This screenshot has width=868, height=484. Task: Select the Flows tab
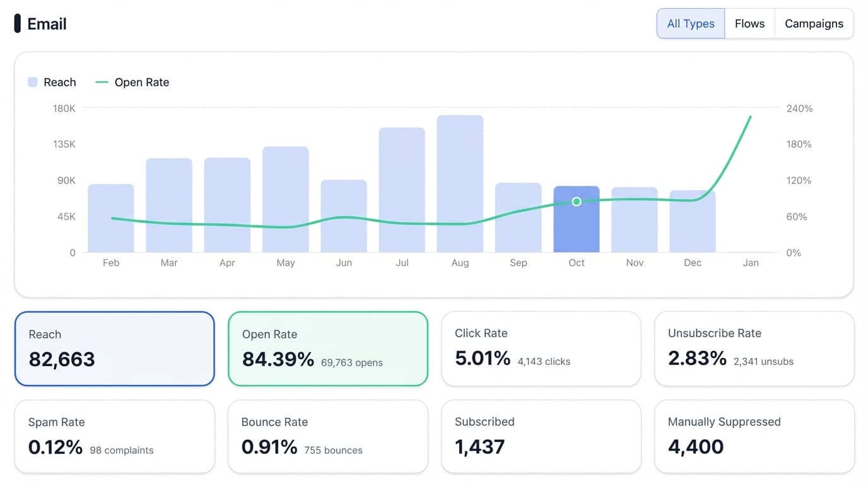(x=749, y=24)
